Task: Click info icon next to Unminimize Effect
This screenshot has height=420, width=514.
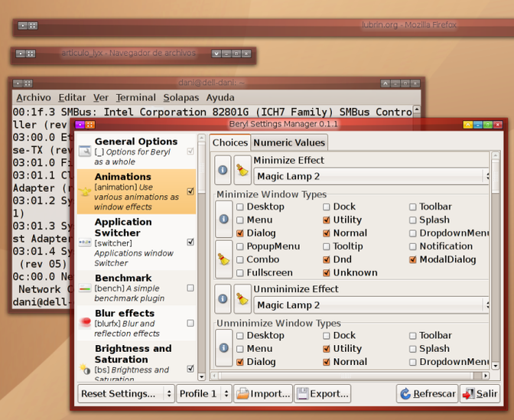Action: pos(223,298)
